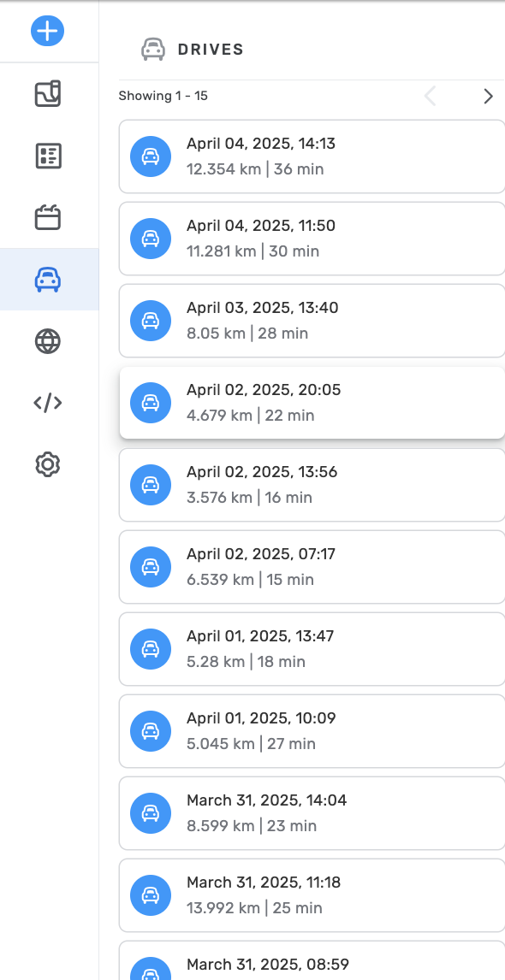Open the settings gear icon
The width and height of the screenshot is (505, 980).
(48, 465)
